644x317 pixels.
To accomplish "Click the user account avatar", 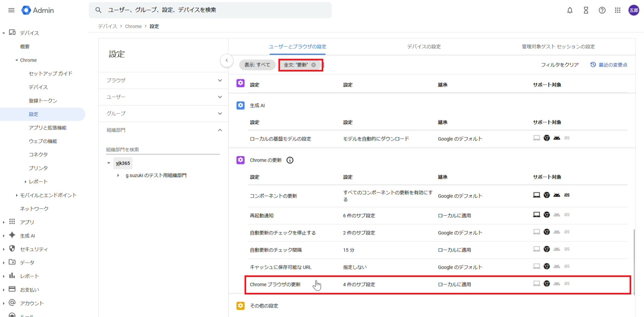I will click(x=634, y=10).
